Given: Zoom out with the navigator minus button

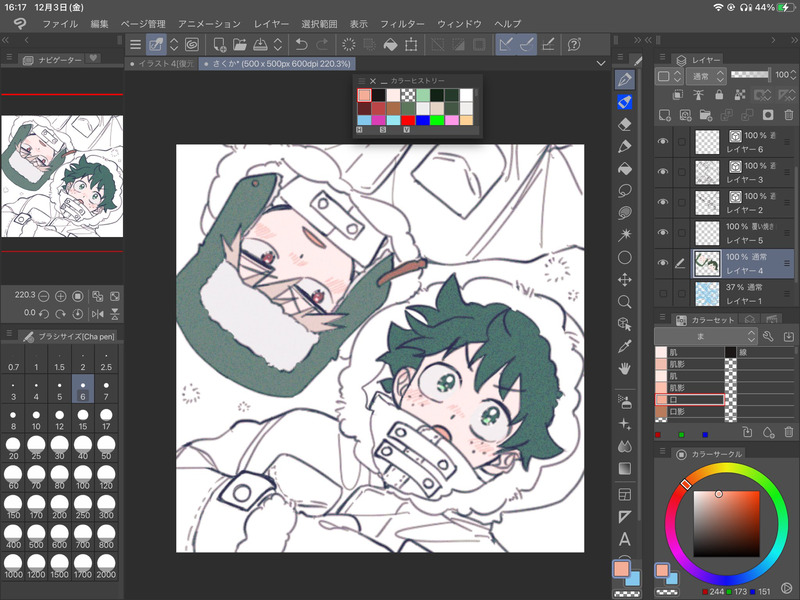Looking at the screenshot, I should tap(44, 296).
